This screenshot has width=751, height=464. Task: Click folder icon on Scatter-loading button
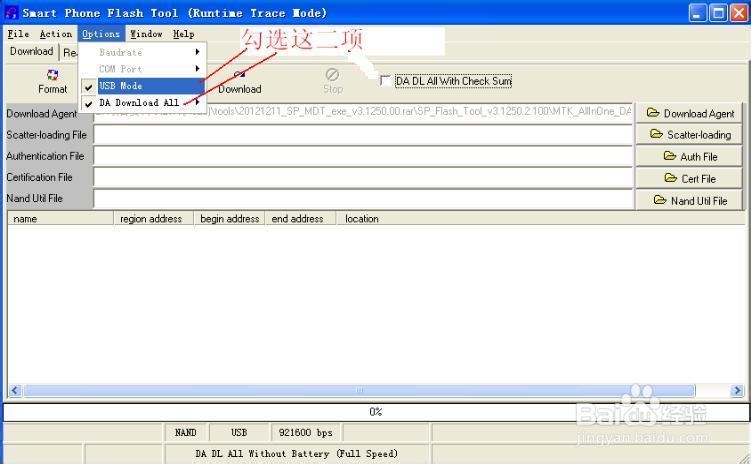(656, 134)
